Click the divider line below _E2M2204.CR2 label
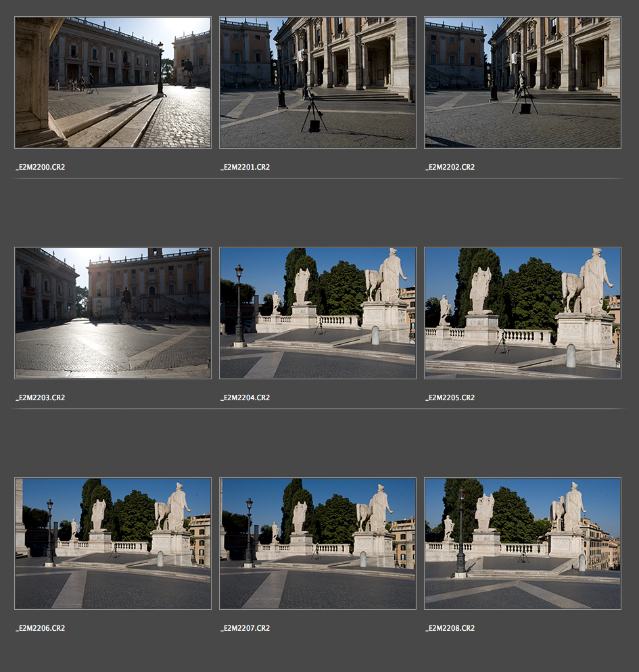This screenshot has height=672, width=639. [x=317, y=409]
